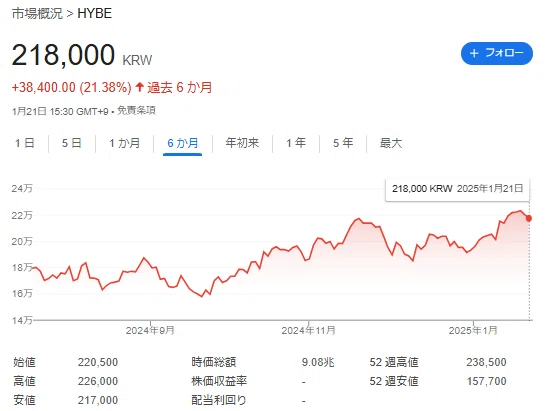The height and width of the screenshot is (411, 546).
Task: Click the HYBE breadcrumb text
Action: click(x=94, y=13)
